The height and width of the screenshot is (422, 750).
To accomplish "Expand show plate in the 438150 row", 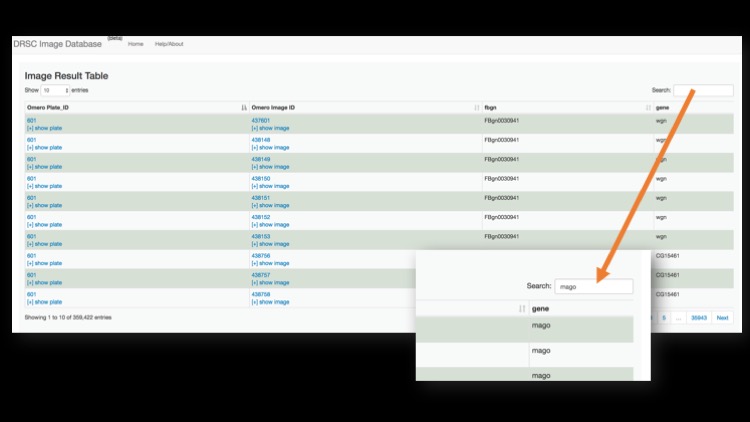I will 44,186.
